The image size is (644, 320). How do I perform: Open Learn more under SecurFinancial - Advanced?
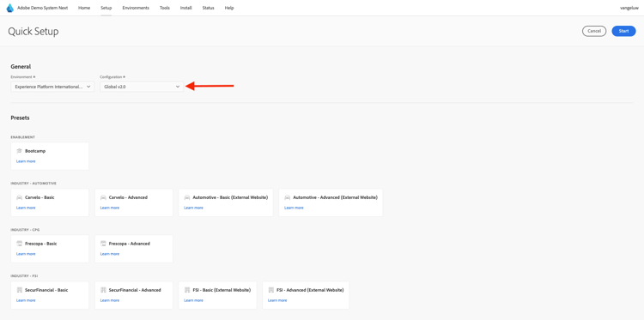110,300
